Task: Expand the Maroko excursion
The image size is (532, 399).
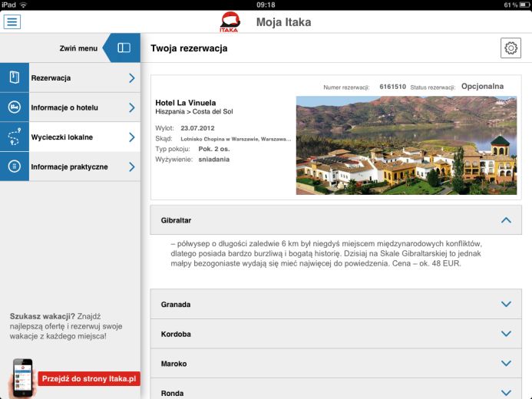Action: (505, 364)
